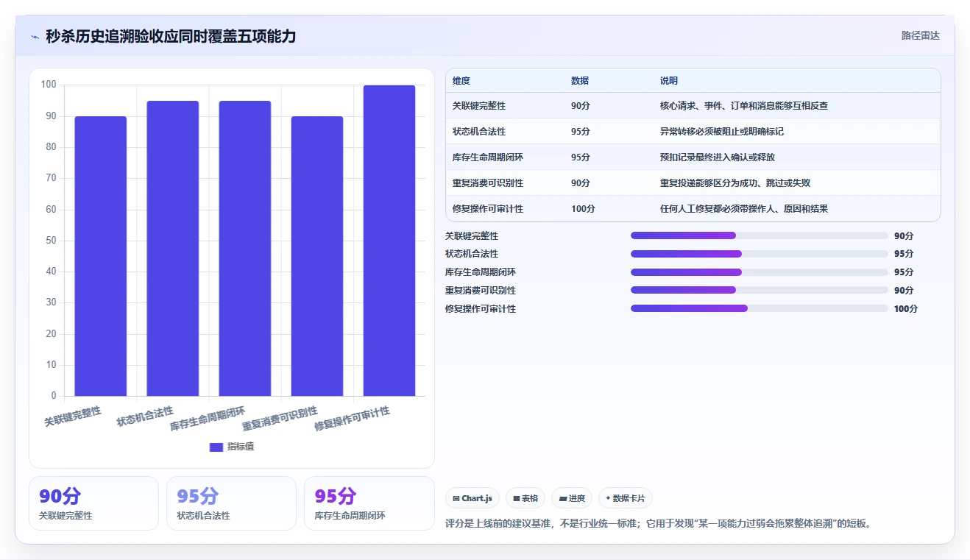Click the 修复操作可审计性 bar in the chart
This screenshot has height=560, width=970.
click(389, 241)
